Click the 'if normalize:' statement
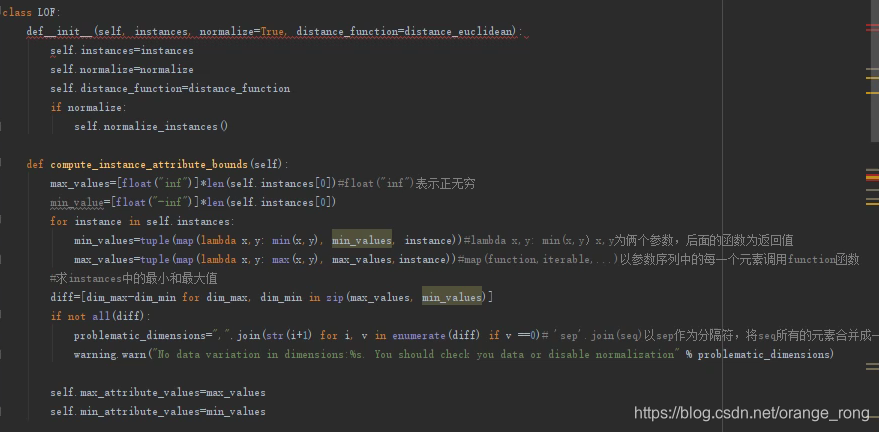The height and width of the screenshot is (432, 879). coord(89,108)
